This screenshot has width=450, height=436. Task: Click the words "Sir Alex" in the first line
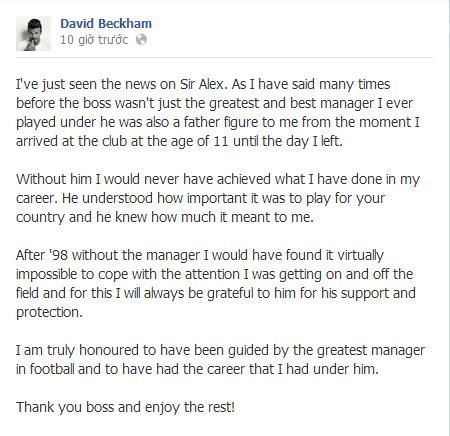pos(203,84)
